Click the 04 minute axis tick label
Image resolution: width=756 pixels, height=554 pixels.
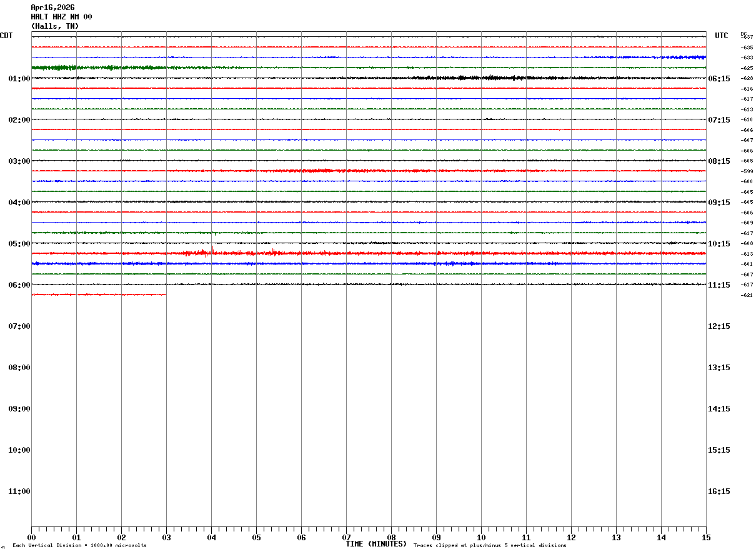tap(211, 538)
